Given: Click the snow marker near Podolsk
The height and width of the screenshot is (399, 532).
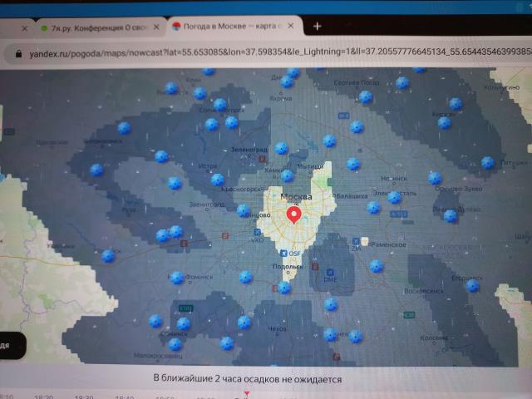Looking at the screenshot, I should click(x=284, y=288).
